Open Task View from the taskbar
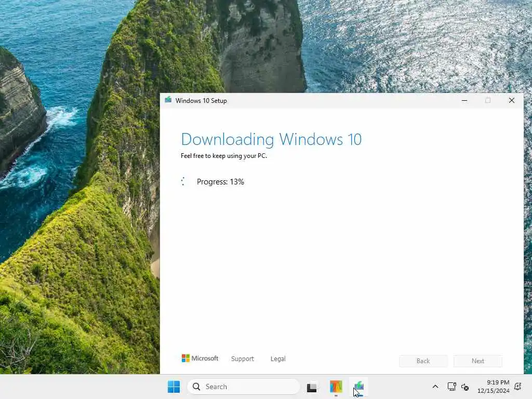Image resolution: width=532 pixels, height=399 pixels. 312,387
